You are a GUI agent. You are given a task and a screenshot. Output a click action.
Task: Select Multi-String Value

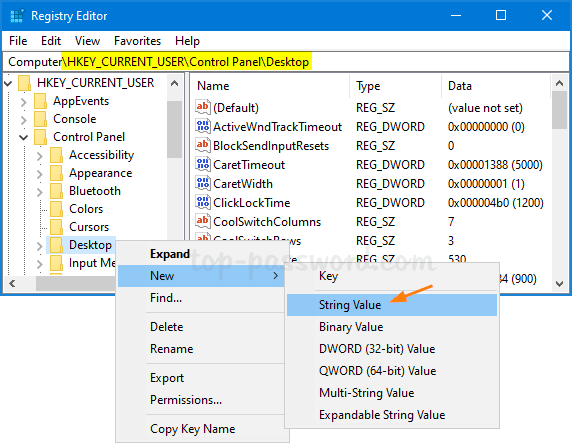click(392, 393)
